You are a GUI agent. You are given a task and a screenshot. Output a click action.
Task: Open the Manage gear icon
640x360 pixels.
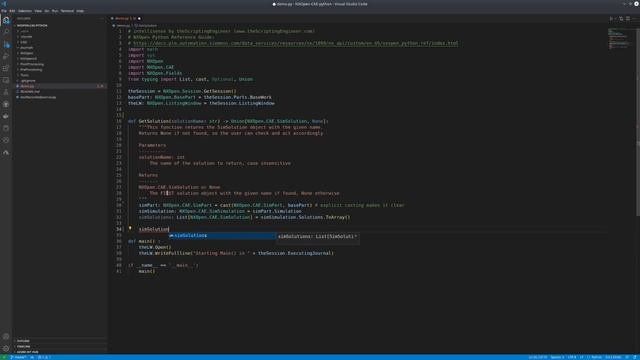pyautogui.click(x=6, y=349)
